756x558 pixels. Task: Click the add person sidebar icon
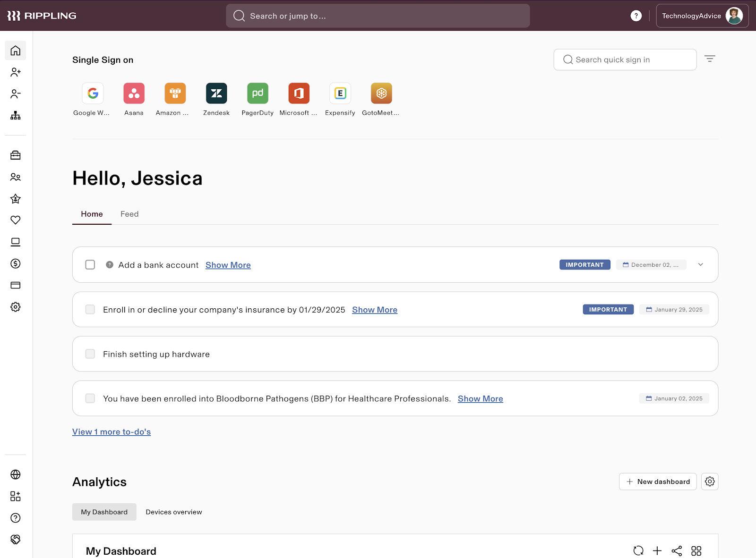coord(16,72)
